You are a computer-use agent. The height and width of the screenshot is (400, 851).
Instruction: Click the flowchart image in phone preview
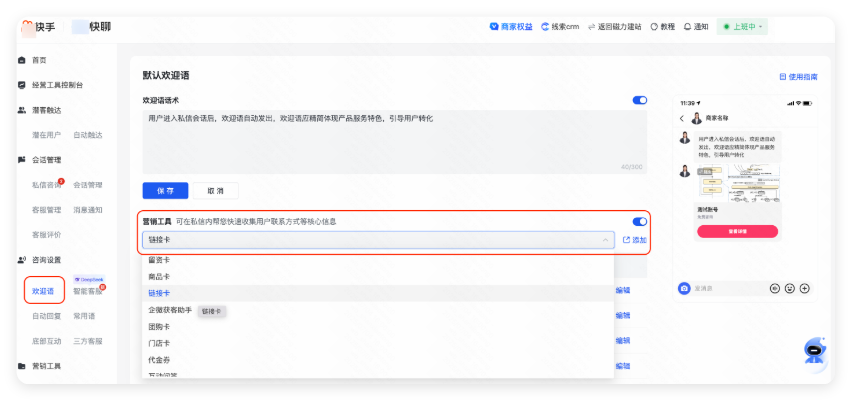pos(739,183)
